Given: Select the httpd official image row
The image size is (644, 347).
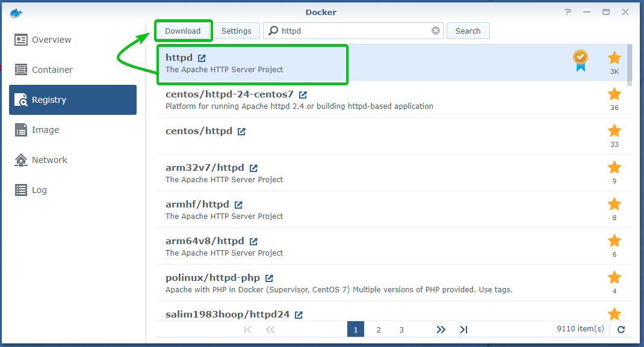Looking at the screenshot, I should tap(391, 63).
